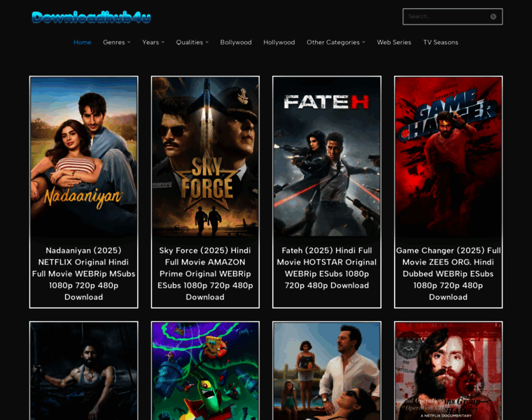The image size is (532, 420).
Task: Click Sky Force (2025) Hindi Full Movie link
Action: 205,274
